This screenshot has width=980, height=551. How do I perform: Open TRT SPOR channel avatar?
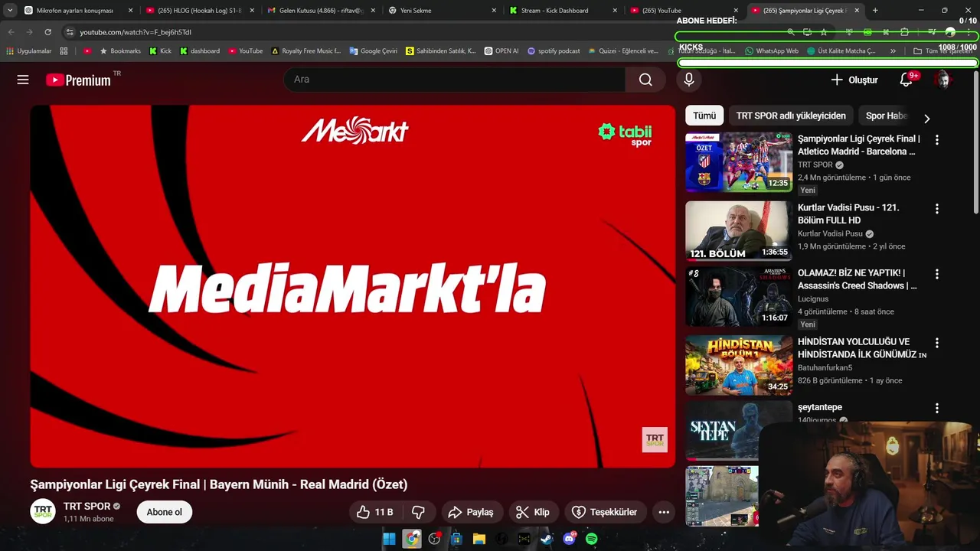click(43, 511)
